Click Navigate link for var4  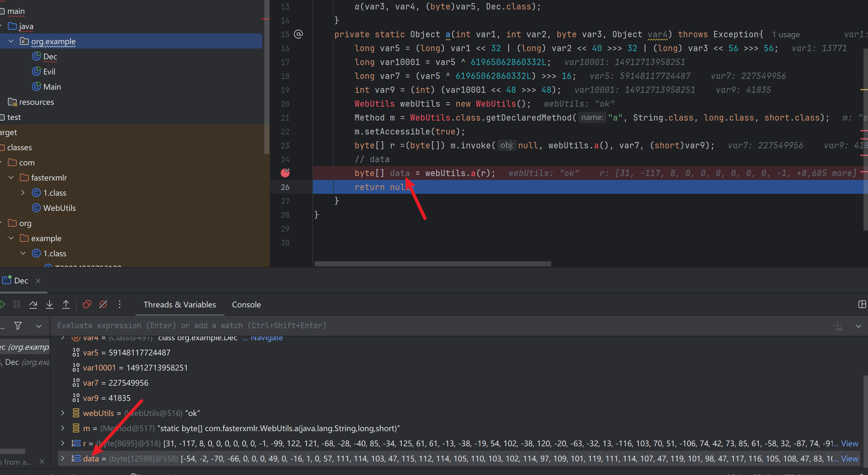click(266, 338)
